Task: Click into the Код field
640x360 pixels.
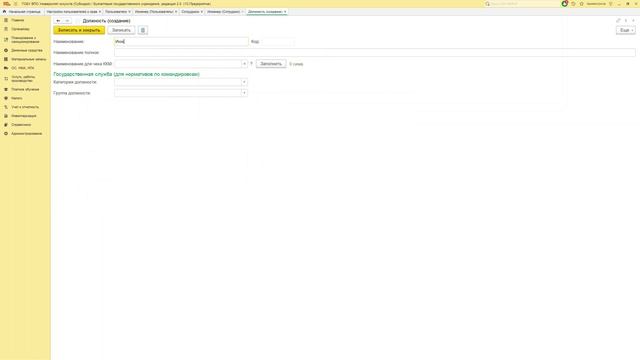Action: pyautogui.click(x=277, y=41)
